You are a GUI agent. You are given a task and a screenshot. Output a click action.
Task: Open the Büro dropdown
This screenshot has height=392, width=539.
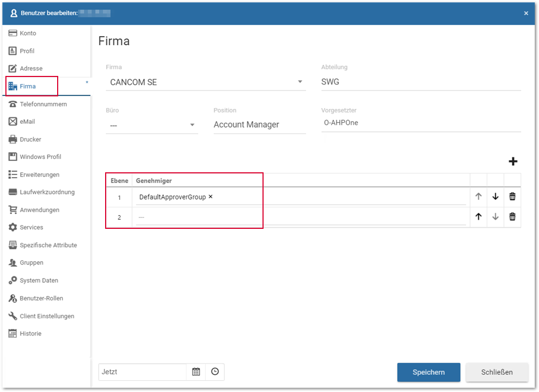click(x=152, y=125)
